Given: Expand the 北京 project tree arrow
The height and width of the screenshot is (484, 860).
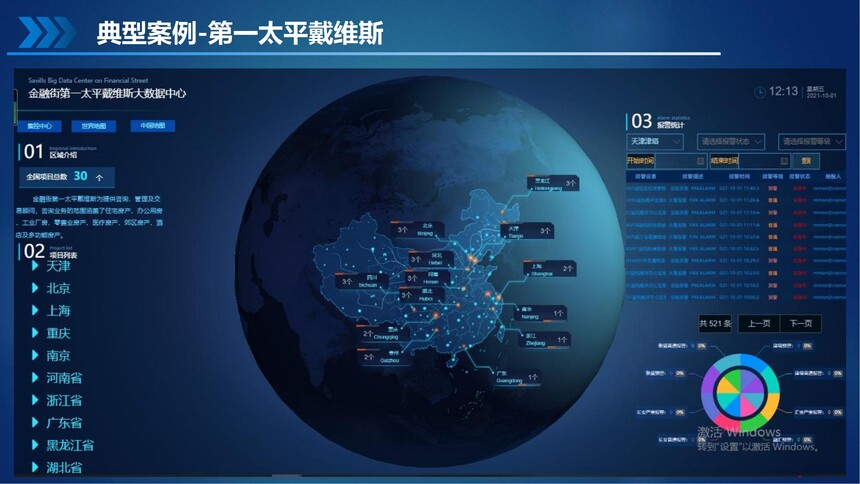Looking at the screenshot, I should click(x=35, y=288).
